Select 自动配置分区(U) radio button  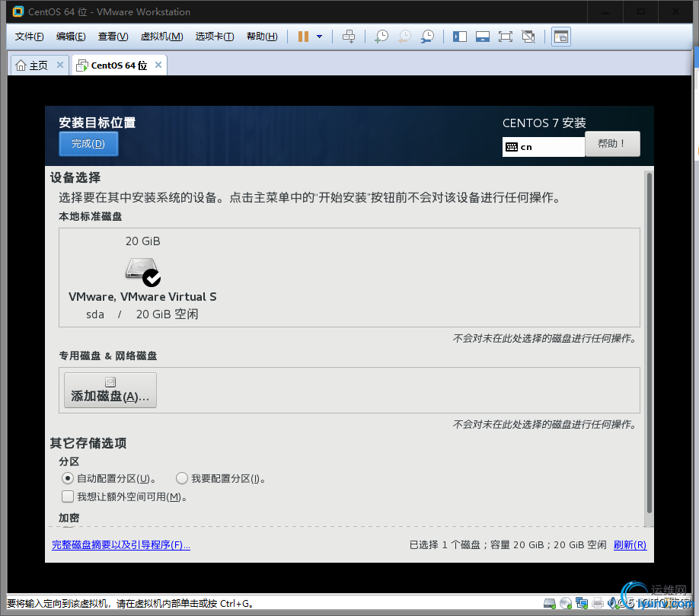coord(67,478)
